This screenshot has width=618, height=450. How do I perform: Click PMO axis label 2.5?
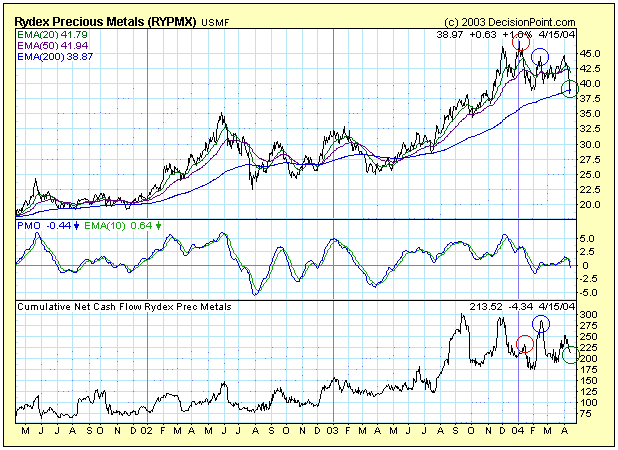587,252
